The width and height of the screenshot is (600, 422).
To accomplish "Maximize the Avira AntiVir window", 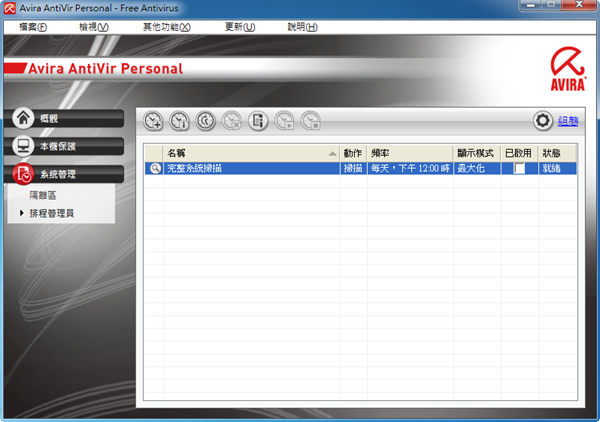I will click(x=551, y=5).
